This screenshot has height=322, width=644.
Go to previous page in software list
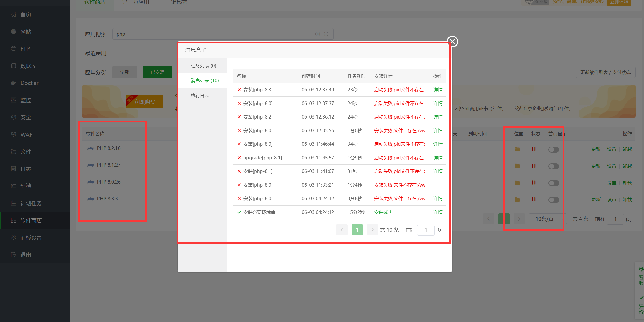click(x=489, y=219)
